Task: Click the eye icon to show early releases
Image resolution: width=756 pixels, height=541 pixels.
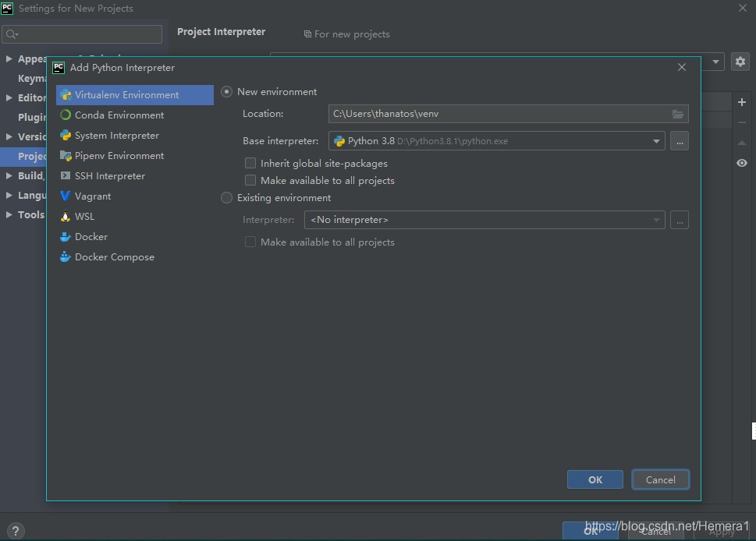Action: 742,163
